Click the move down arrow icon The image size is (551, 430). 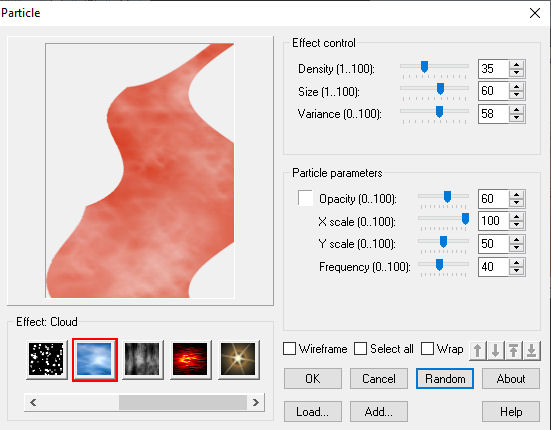click(x=495, y=350)
